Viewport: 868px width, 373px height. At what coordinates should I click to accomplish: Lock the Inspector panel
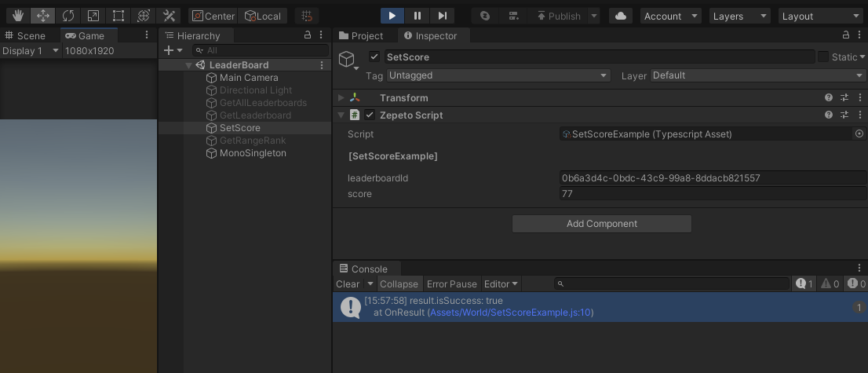[846, 35]
